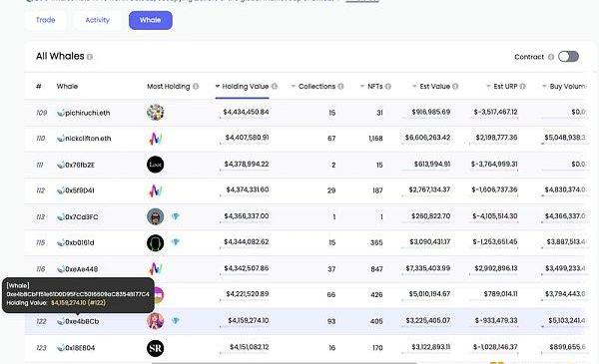Switch to the Trade tab
The image size is (599, 364).
tap(46, 20)
